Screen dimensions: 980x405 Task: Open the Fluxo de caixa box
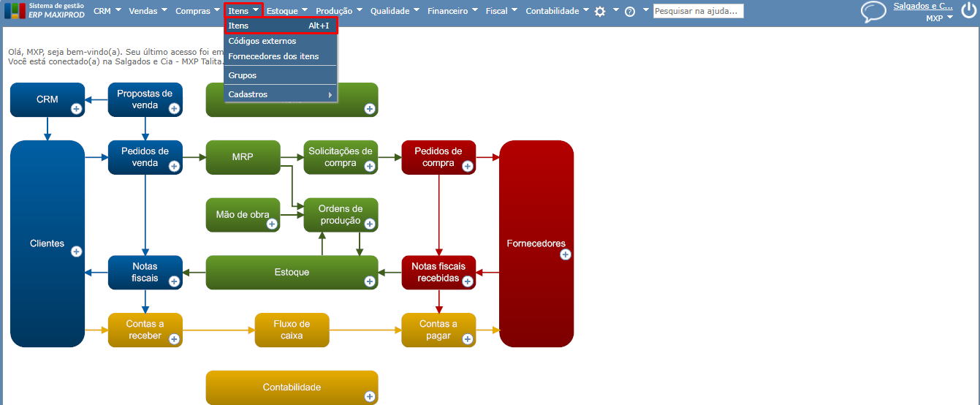click(292, 330)
